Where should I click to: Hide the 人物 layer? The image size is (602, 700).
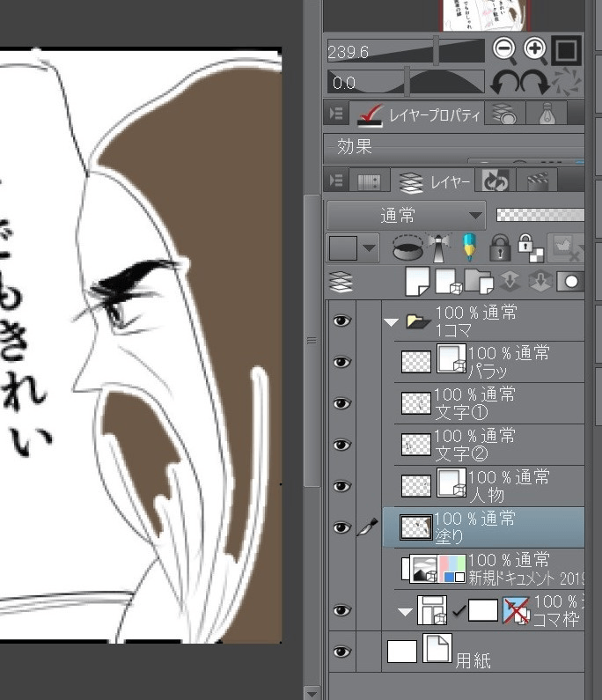pos(341,486)
